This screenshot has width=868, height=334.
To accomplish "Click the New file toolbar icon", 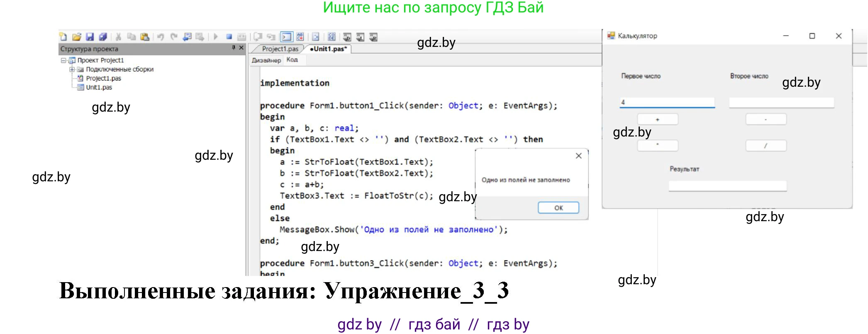I will 63,37.
